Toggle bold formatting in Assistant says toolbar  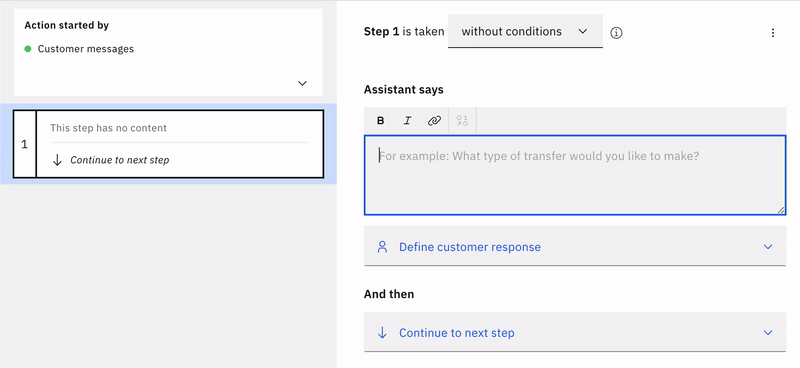381,121
